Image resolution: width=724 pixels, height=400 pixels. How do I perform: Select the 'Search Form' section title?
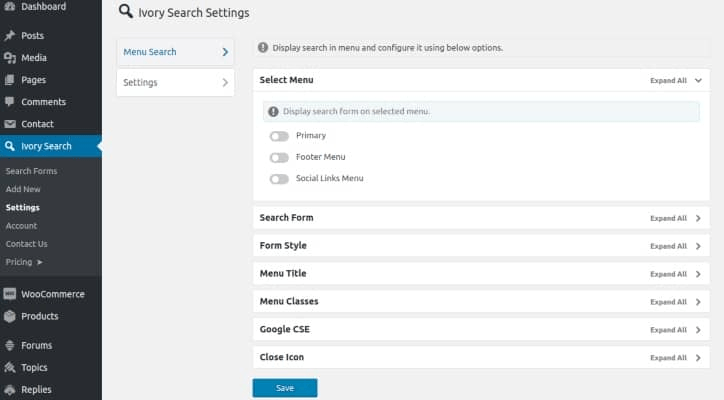(x=286, y=218)
